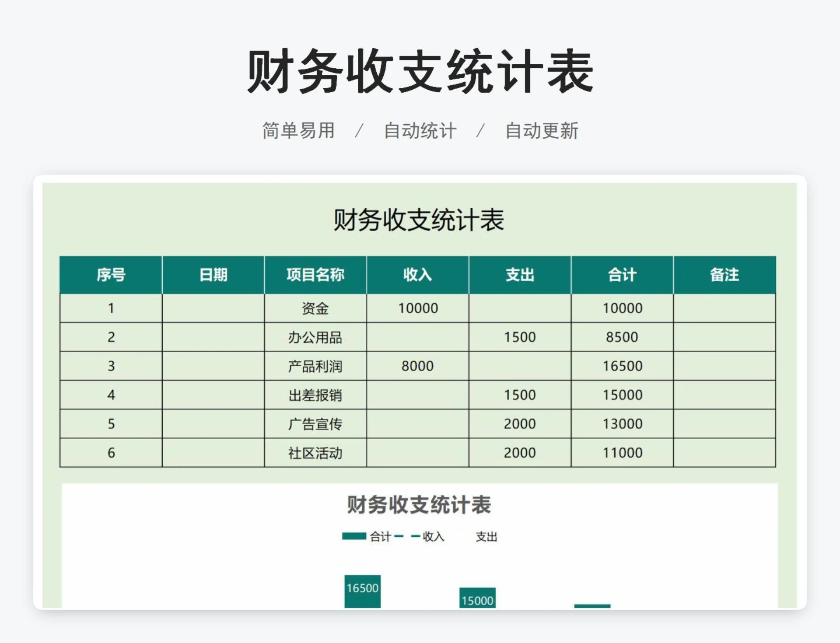Click the 1500 expense value for 出差报销
Image resolution: width=840 pixels, height=643 pixels.
point(521,395)
